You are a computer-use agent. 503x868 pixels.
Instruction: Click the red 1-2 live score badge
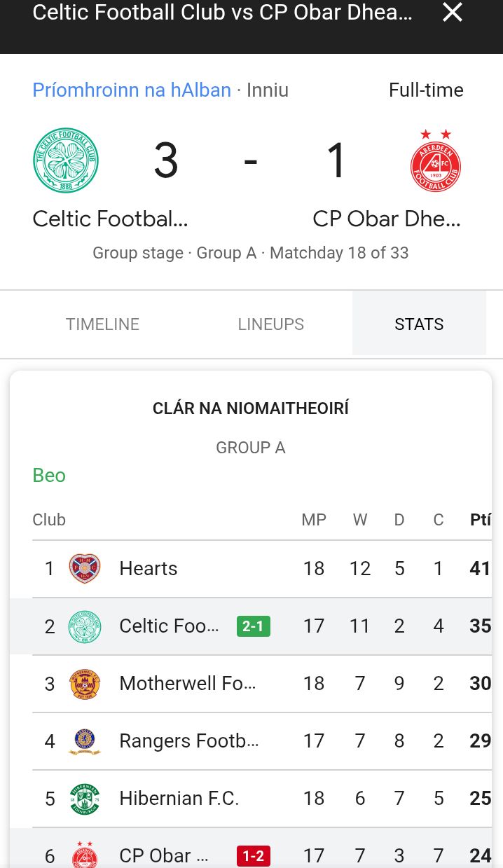[254, 855]
